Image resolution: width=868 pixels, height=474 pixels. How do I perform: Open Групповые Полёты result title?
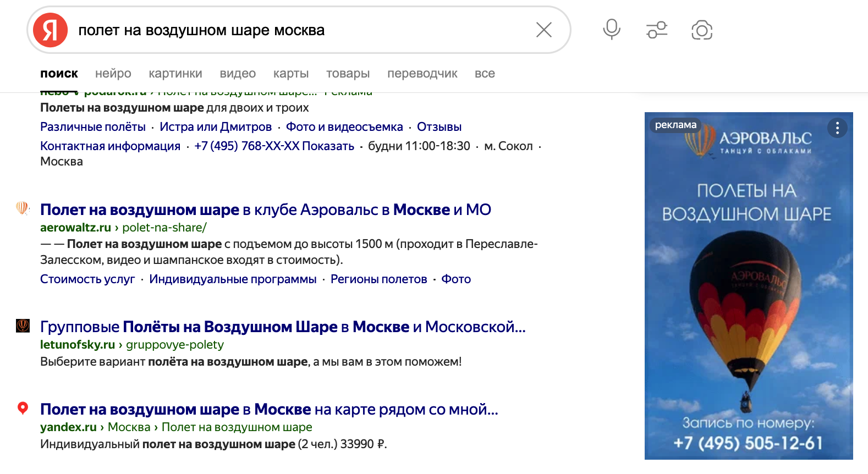pos(283,327)
